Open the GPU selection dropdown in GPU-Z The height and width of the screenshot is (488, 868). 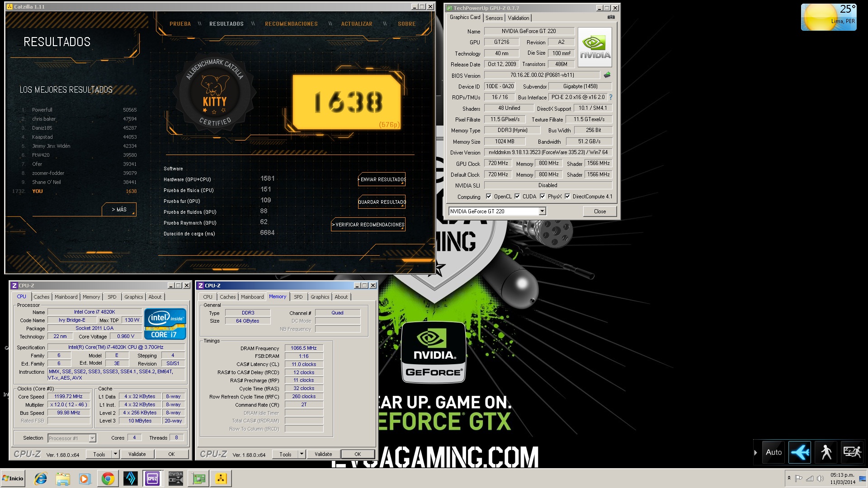point(542,211)
